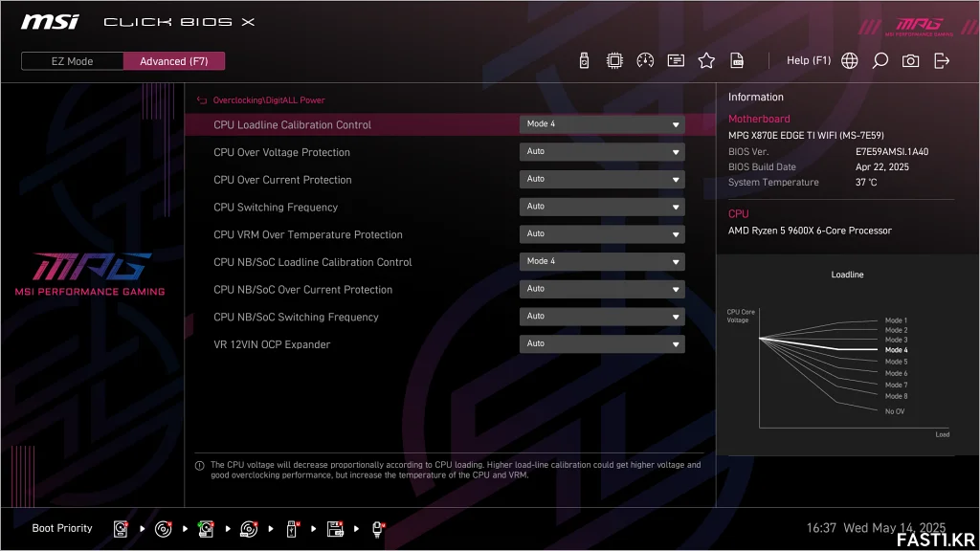
Task: Click the info icon next to the help description
Action: tap(199, 466)
